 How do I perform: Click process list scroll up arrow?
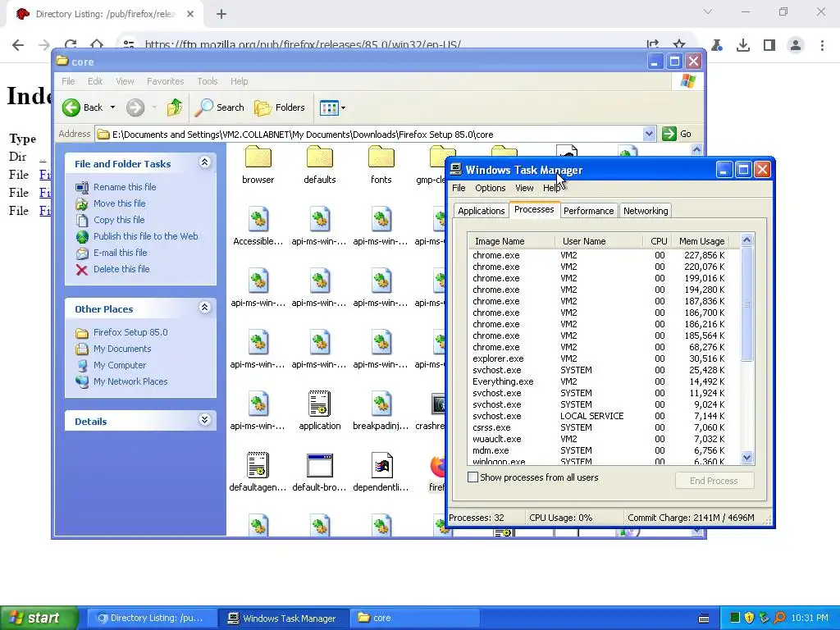click(x=746, y=240)
